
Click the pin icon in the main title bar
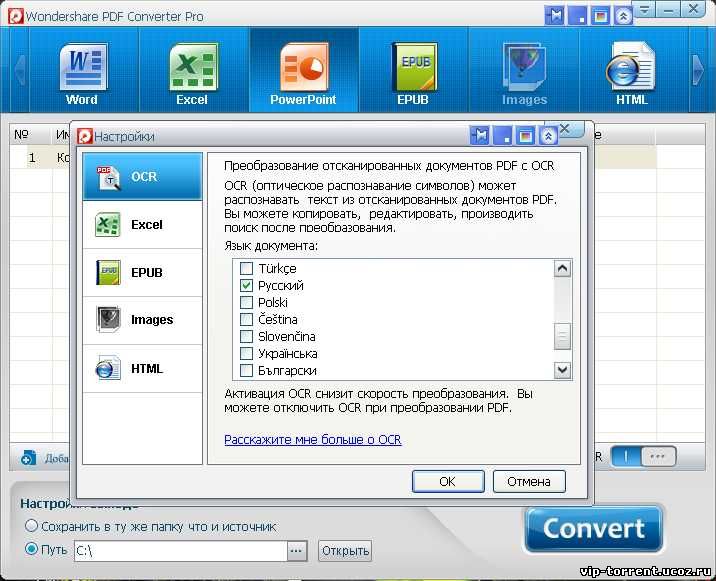555,16
